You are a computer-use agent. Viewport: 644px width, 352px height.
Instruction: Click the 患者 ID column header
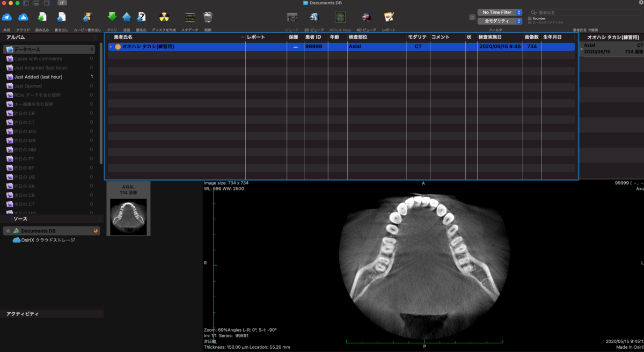click(316, 38)
